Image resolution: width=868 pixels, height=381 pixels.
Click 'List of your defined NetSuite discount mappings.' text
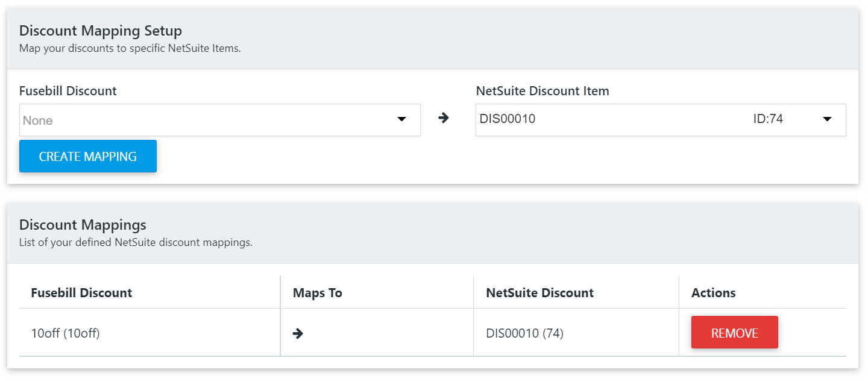click(x=136, y=243)
